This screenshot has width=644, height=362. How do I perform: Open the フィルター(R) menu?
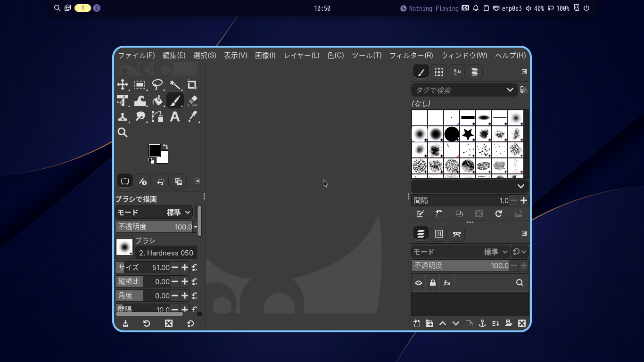(411, 55)
